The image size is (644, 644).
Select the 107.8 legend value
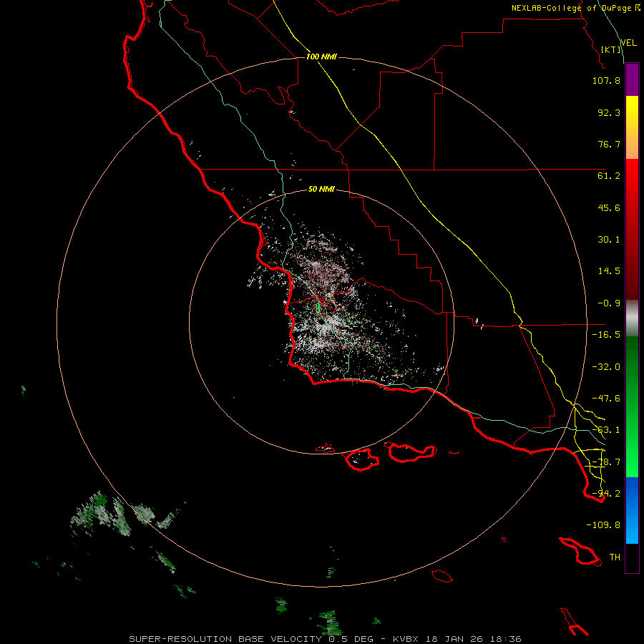pos(606,80)
